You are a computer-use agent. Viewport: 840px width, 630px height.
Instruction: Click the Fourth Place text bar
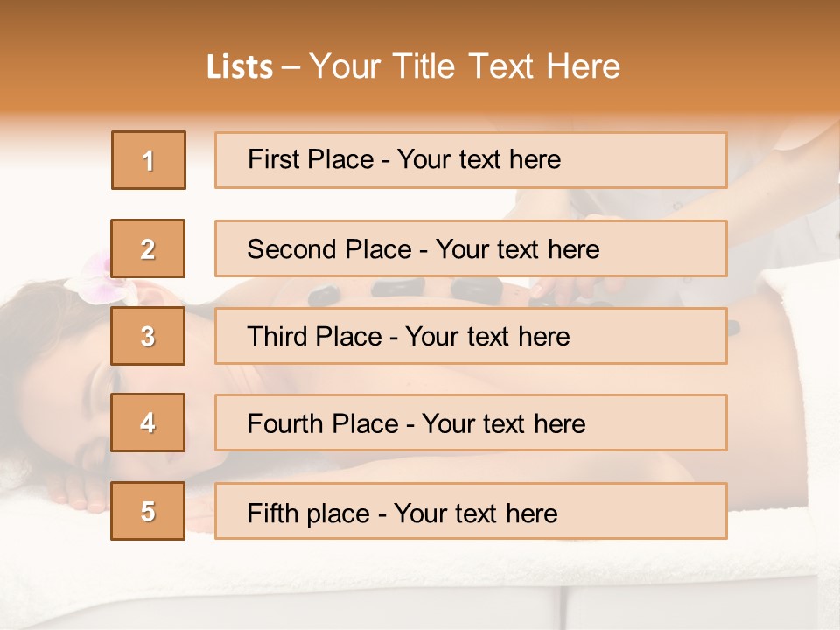pyautogui.click(x=471, y=423)
